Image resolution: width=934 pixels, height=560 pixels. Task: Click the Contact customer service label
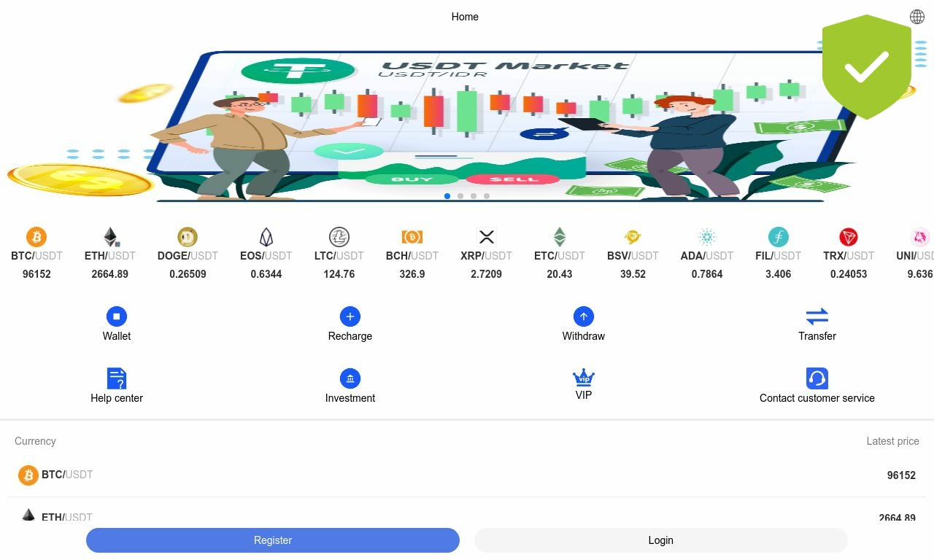tap(817, 398)
